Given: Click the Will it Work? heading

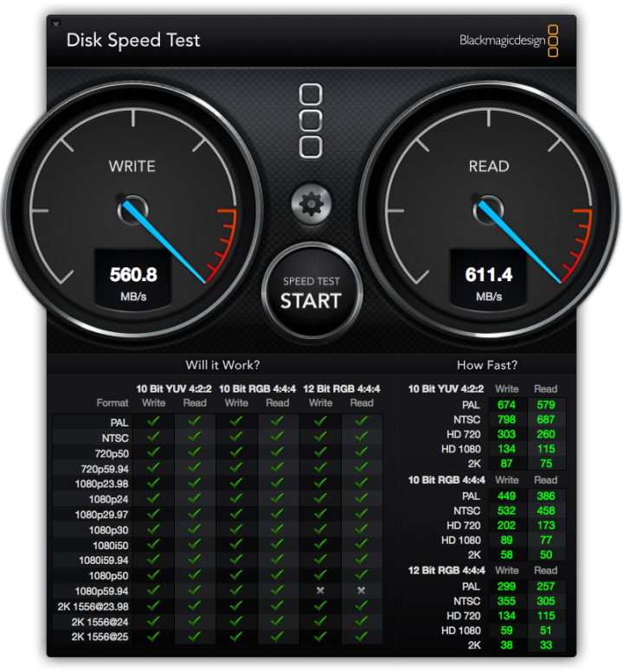Looking at the screenshot, I should 222,365.
